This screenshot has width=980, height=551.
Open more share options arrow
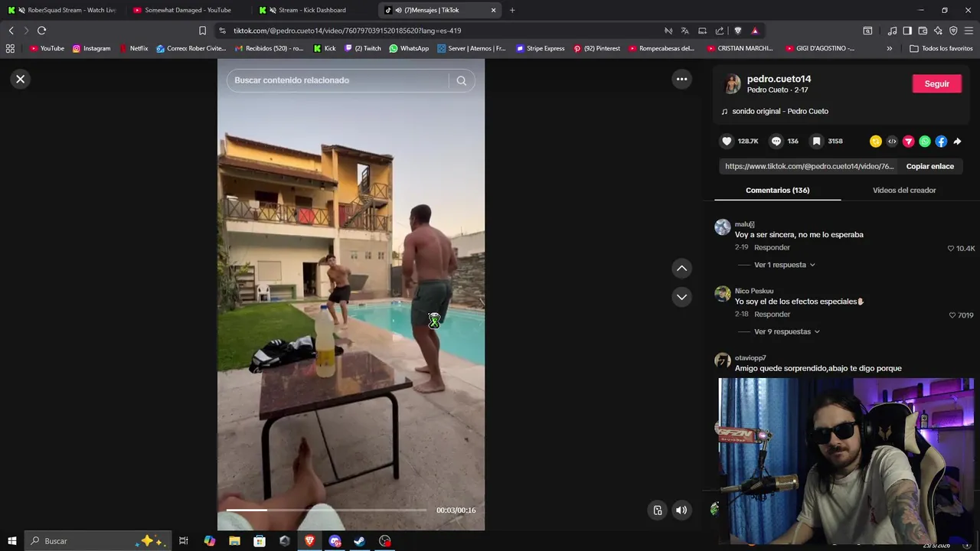pos(957,142)
